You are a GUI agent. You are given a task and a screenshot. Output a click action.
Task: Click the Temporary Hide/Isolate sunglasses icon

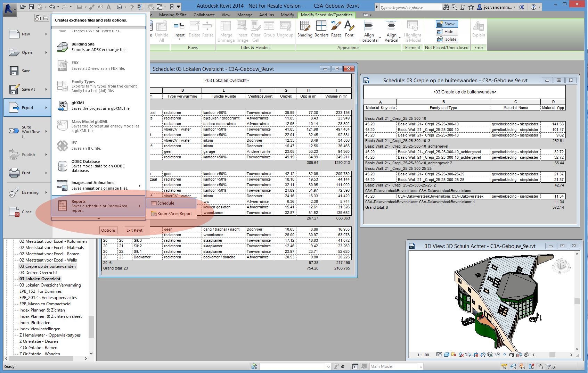pyautogui.click(x=497, y=355)
